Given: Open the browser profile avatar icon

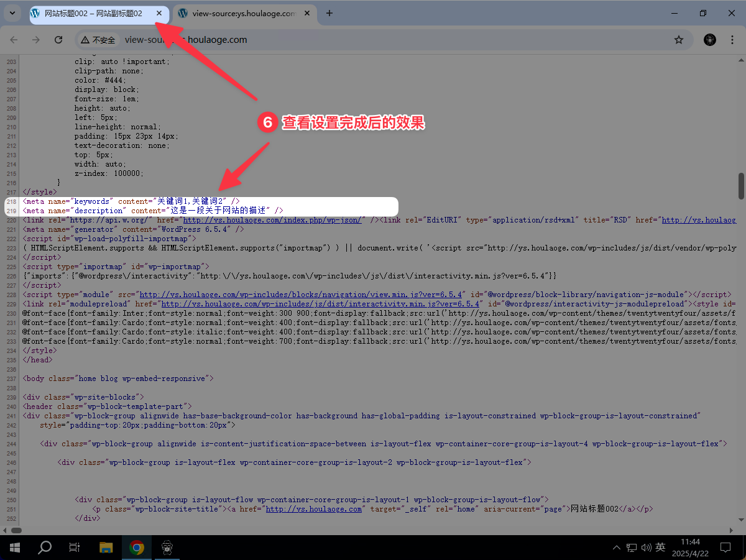Looking at the screenshot, I should (710, 40).
